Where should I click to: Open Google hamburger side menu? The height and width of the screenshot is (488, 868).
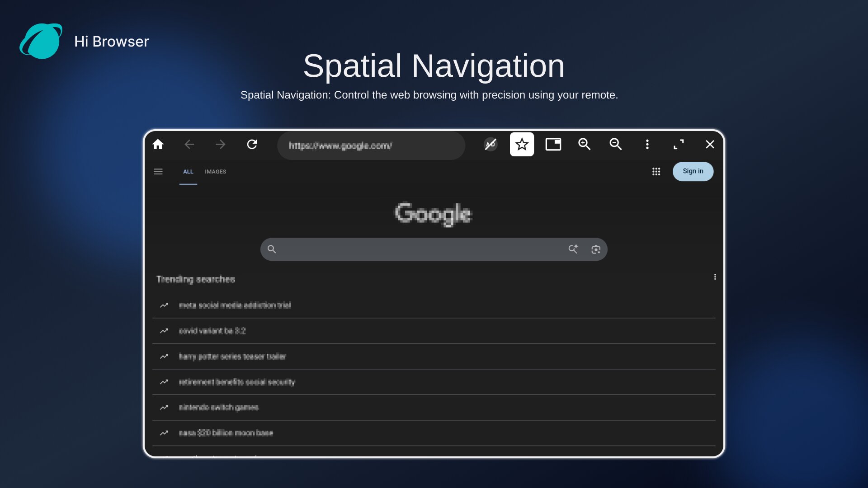coord(158,172)
